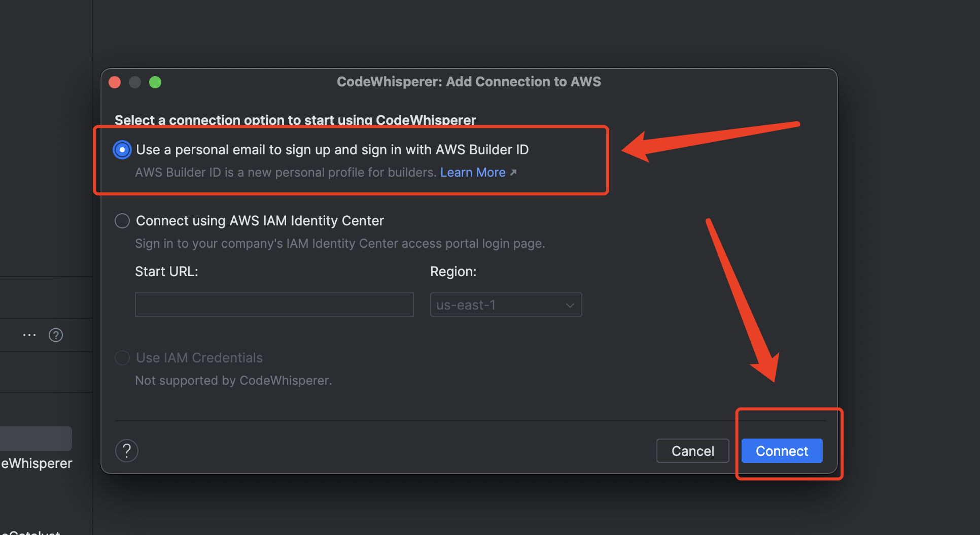Click the Start URL input field
This screenshot has height=535, width=980.
click(274, 305)
